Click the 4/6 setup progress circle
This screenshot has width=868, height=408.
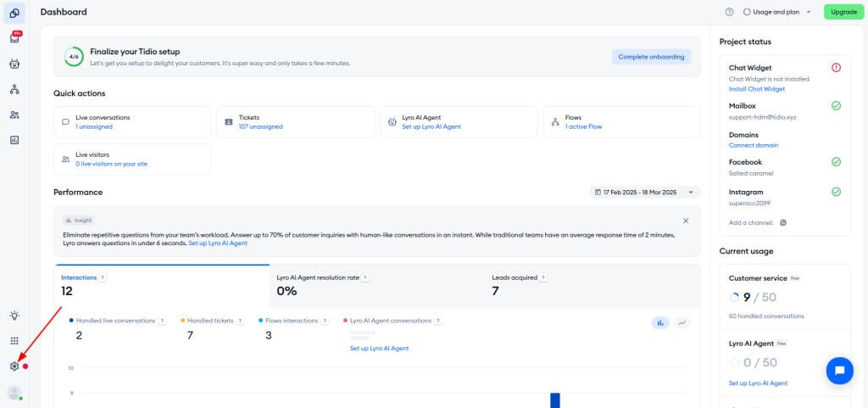74,57
